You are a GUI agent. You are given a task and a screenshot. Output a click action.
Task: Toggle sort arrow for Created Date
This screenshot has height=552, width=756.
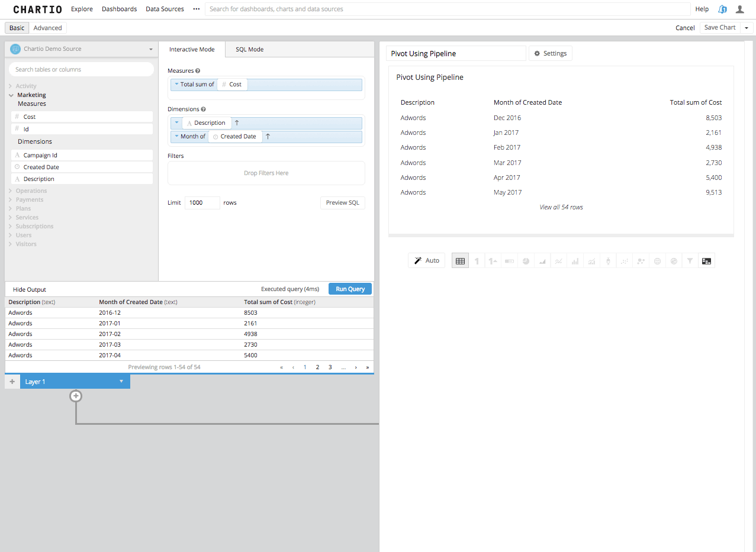point(268,136)
